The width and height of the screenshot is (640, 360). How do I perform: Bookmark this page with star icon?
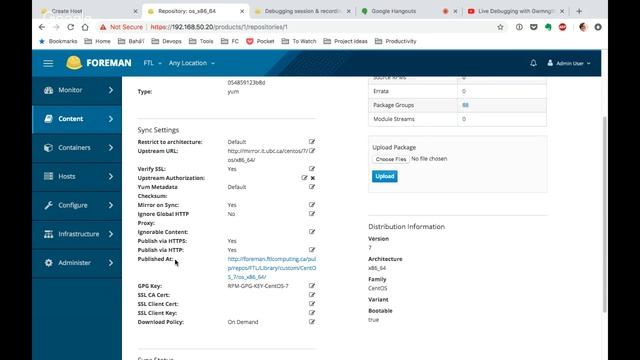tap(500, 27)
